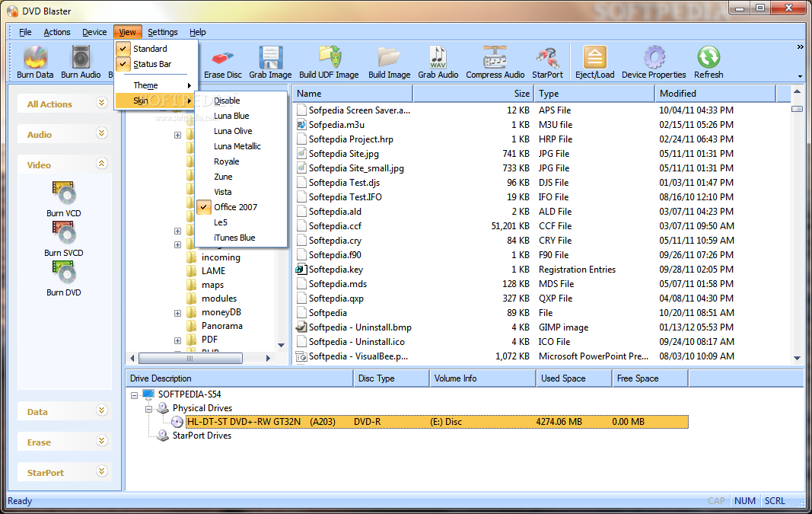Select the incoming folder
Screen dimensions: 812x514
[x=221, y=257]
